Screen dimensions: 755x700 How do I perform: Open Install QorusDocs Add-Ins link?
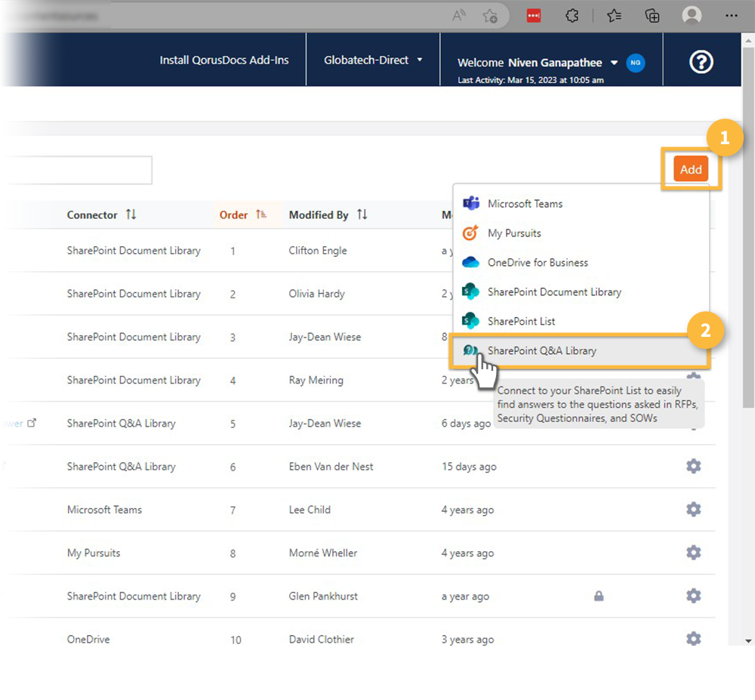click(224, 60)
